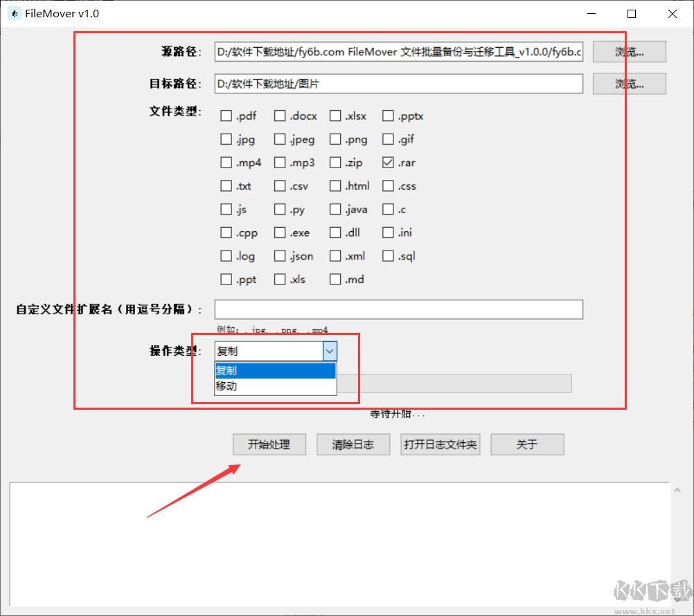Check the .sql file type option
This screenshot has height=616, width=694.
pos(388,255)
